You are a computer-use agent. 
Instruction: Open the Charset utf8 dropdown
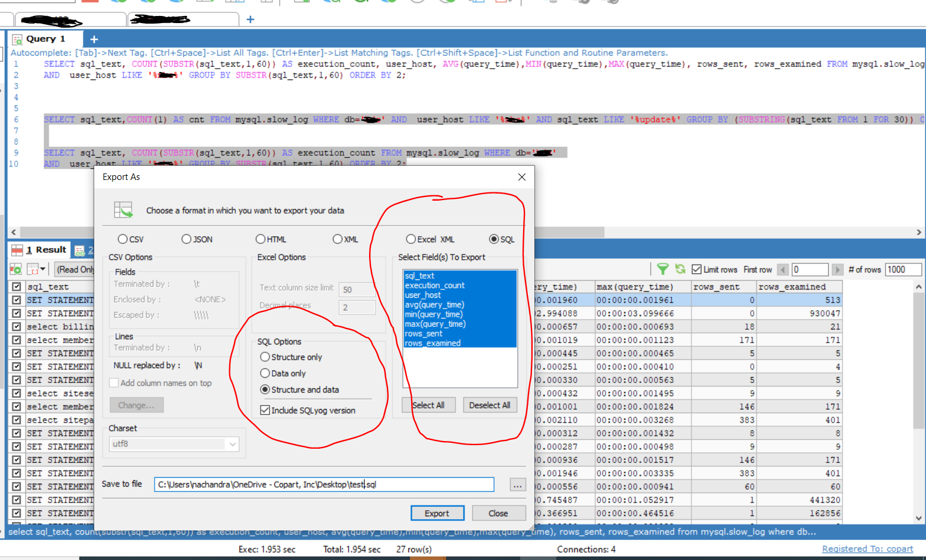pyautogui.click(x=233, y=444)
